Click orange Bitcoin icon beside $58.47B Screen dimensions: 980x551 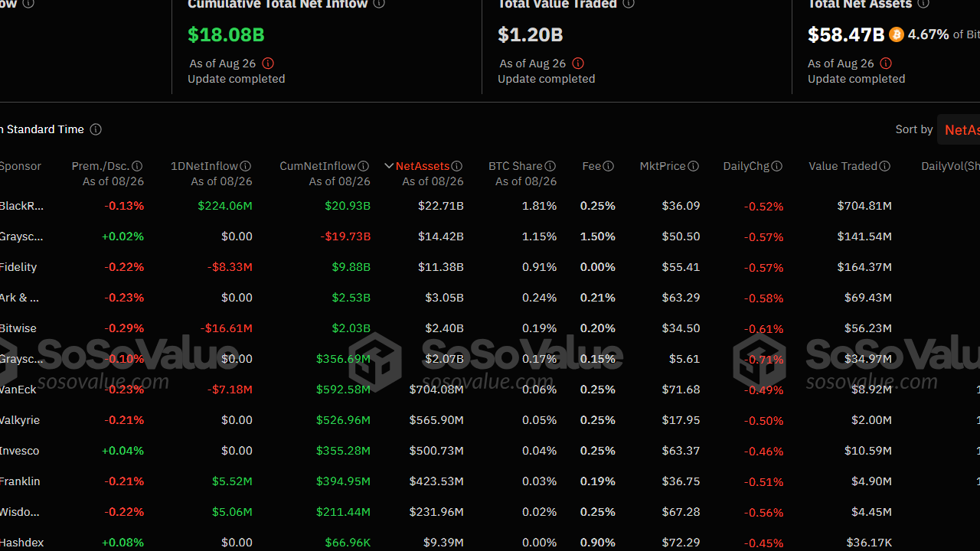897,34
